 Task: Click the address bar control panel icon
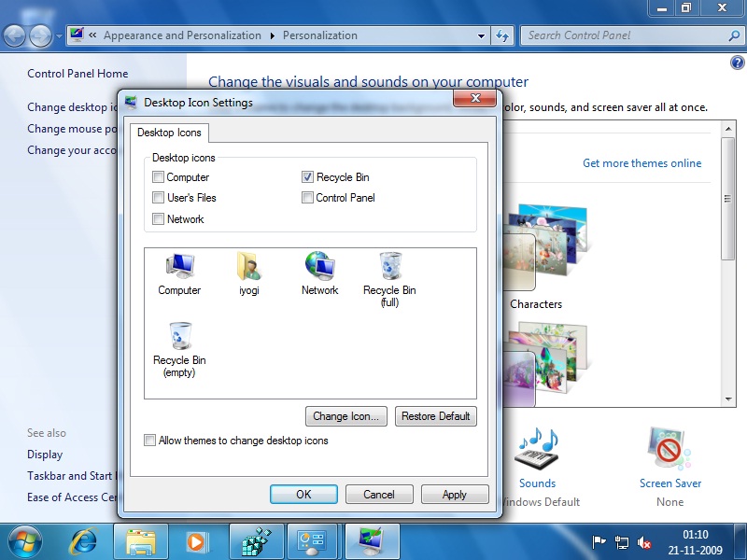coord(77,35)
